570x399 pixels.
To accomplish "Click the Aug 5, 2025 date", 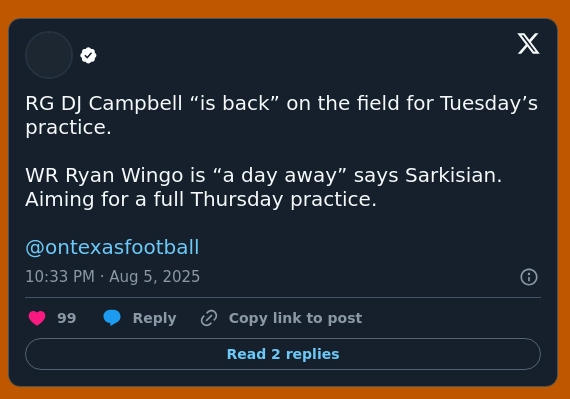I will point(154,277).
